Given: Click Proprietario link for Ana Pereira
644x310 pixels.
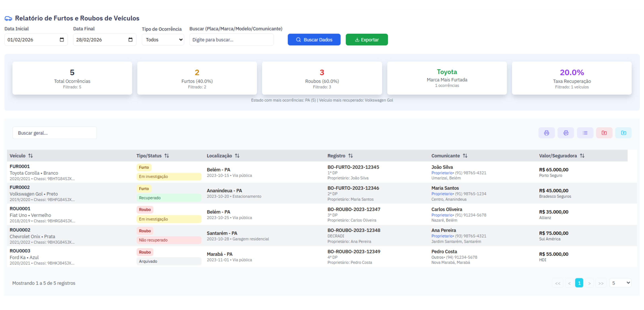Looking at the screenshot, I should point(442,236).
